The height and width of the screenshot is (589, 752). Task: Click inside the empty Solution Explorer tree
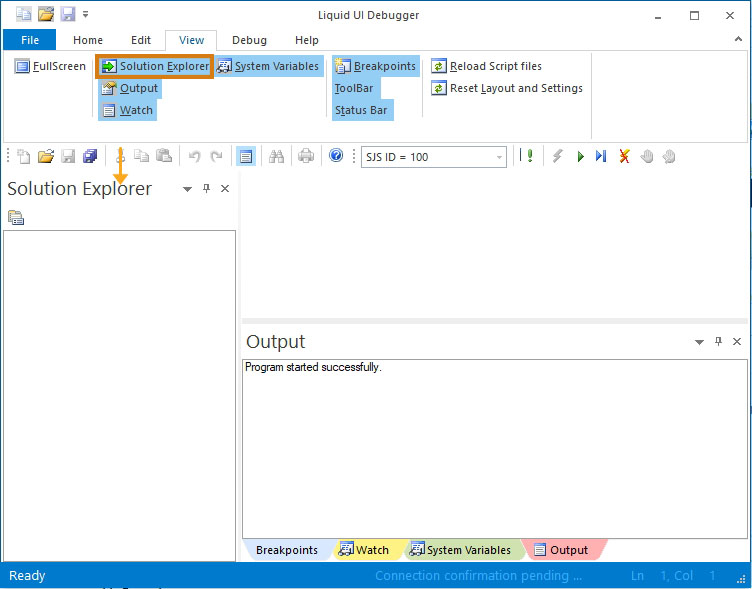(x=119, y=395)
